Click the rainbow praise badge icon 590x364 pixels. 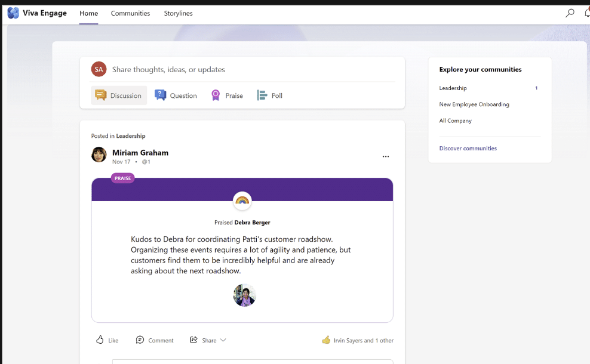(242, 201)
